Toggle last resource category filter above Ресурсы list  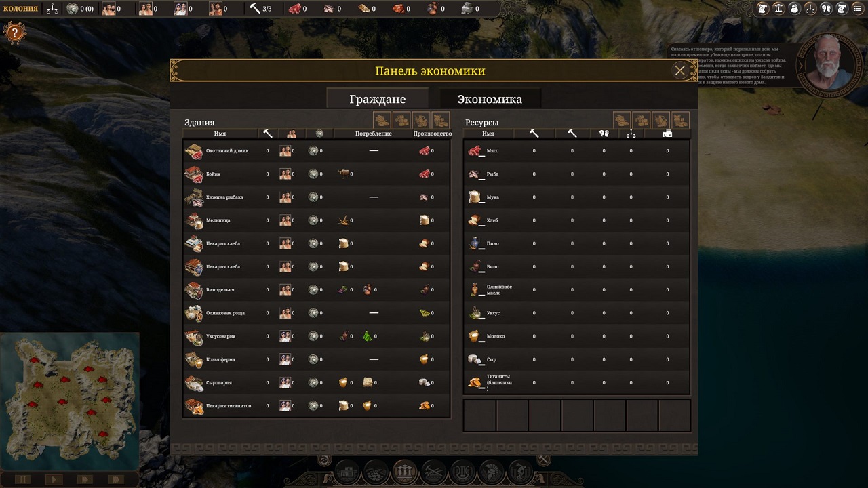680,120
